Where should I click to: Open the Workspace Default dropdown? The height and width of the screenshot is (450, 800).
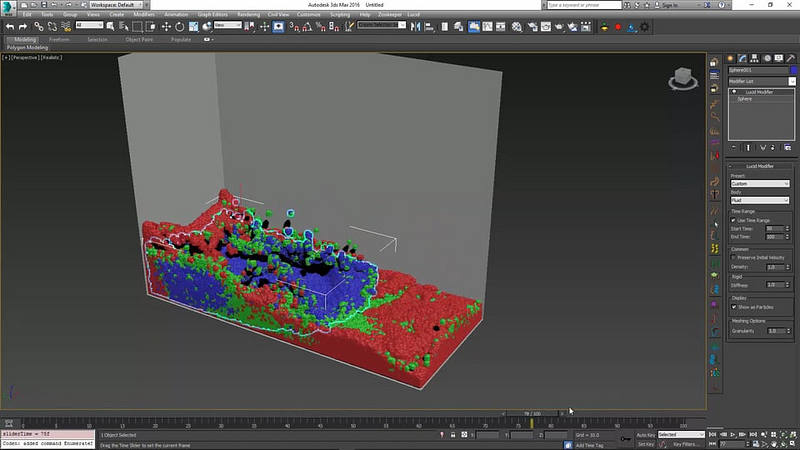117,5
